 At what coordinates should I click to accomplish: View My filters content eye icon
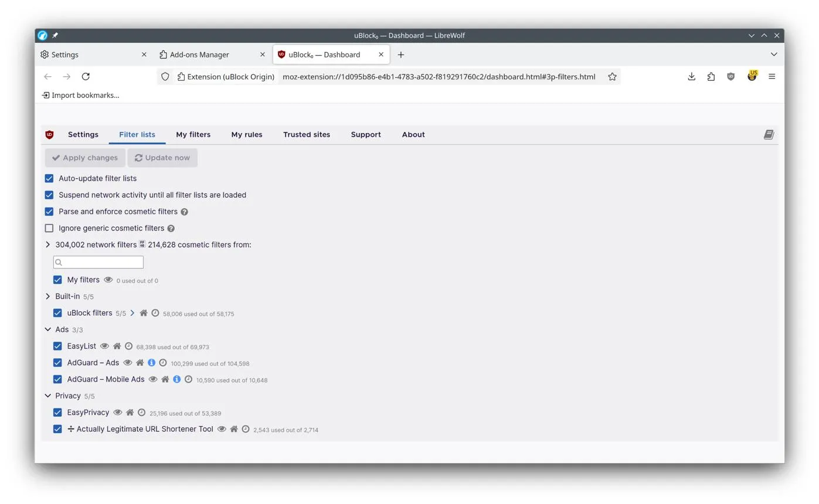[108, 280]
